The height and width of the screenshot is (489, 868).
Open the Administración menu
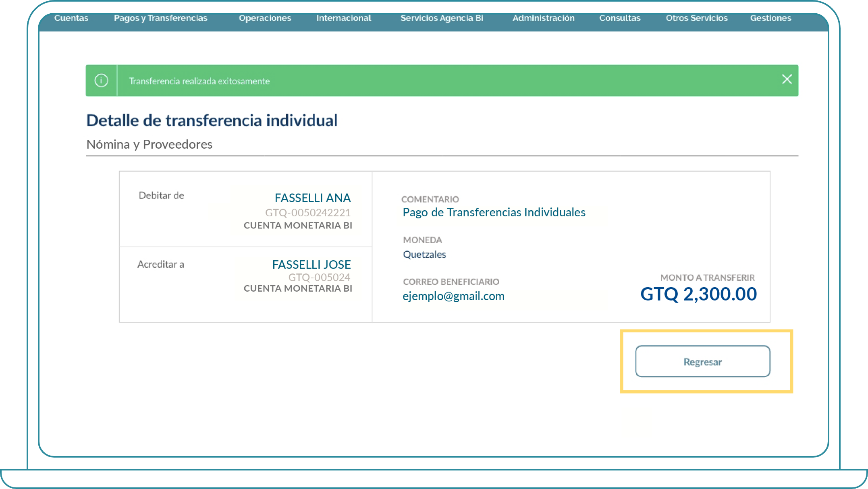[543, 18]
